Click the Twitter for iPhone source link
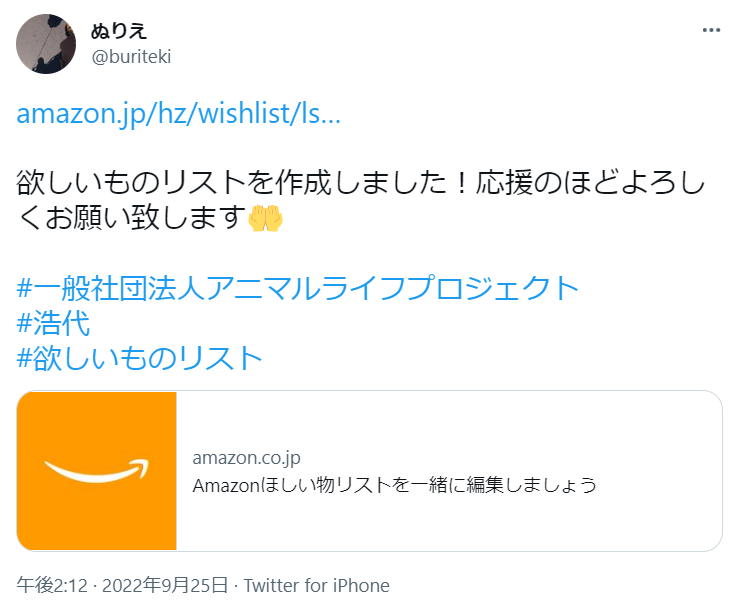Image resolution: width=742 pixels, height=607 pixels. tap(317, 586)
